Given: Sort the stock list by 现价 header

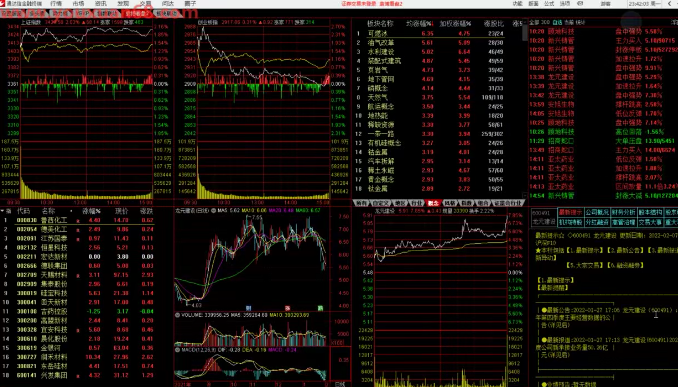Looking at the screenshot, I should coord(122,211).
